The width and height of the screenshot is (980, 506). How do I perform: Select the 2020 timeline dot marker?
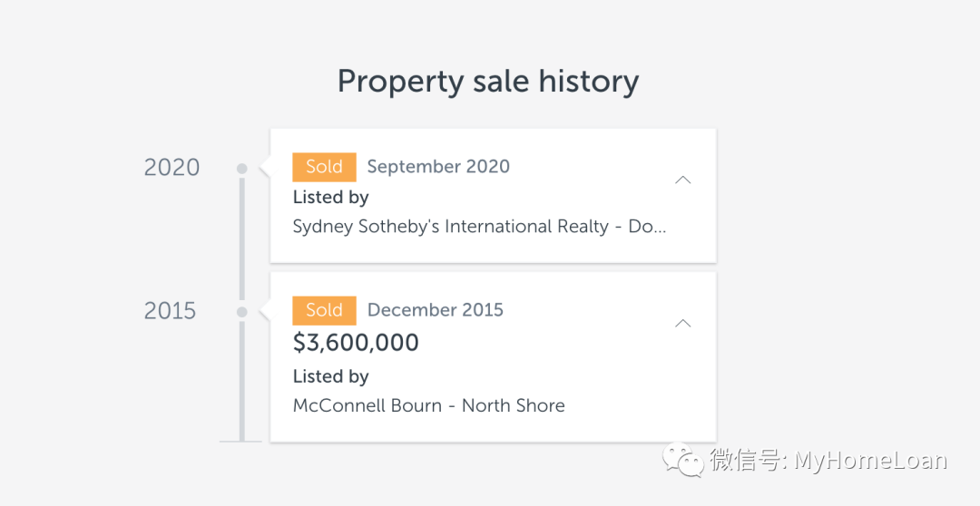pyautogui.click(x=241, y=169)
